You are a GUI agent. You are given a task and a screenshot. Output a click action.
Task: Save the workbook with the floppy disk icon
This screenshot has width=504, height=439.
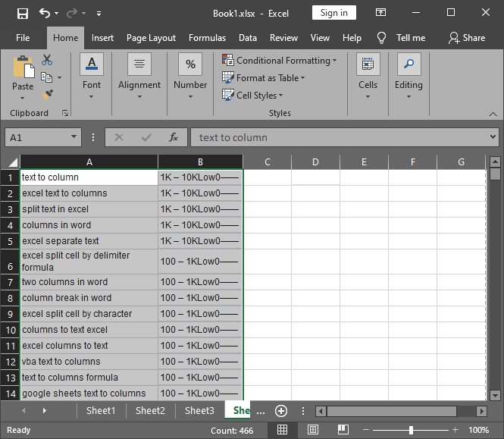23,14
